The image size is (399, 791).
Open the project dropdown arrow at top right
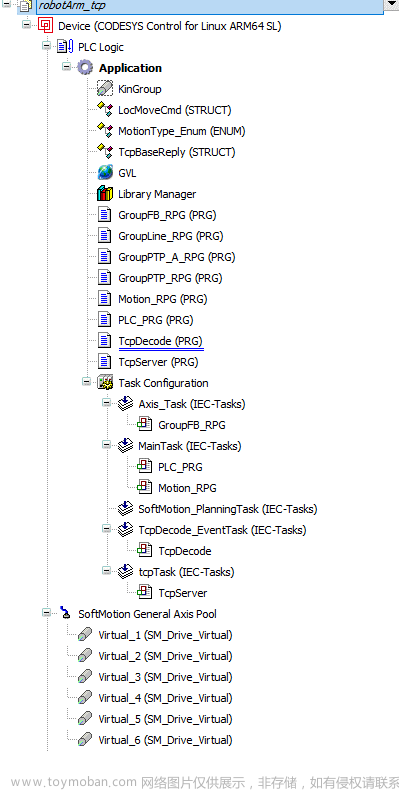pos(391,5)
